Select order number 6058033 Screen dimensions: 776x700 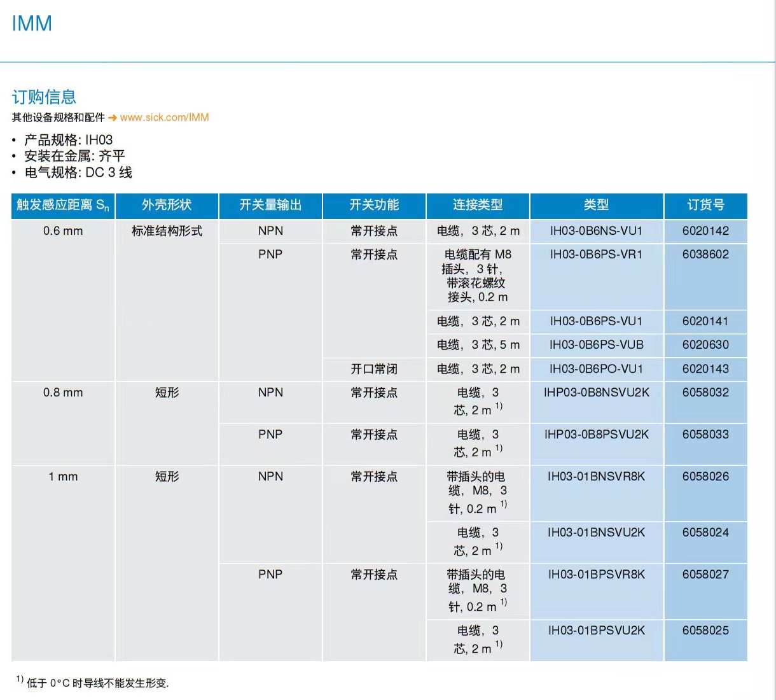point(705,435)
